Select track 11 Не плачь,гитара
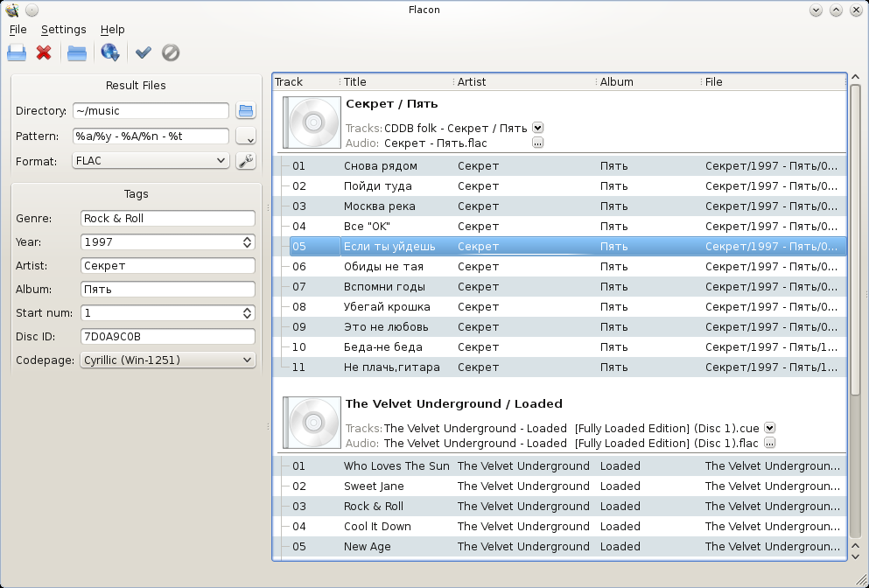This screenshot has width=869, height=588. (560, 367)
